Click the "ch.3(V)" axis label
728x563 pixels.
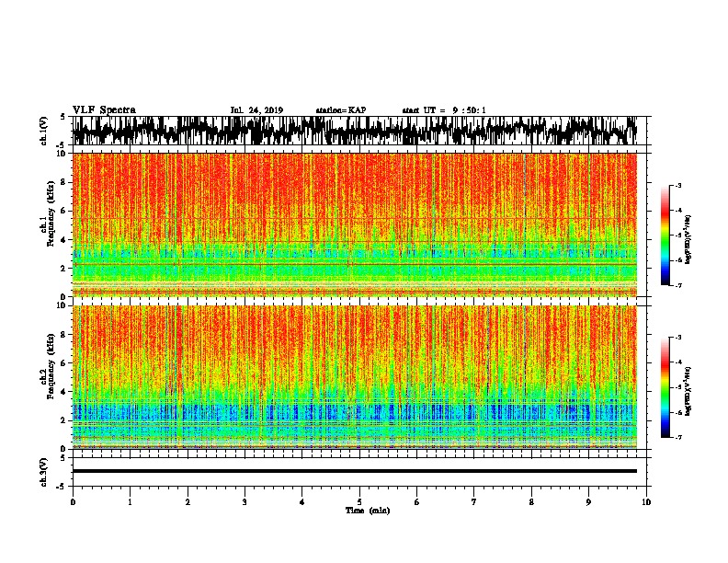[44, 473]
